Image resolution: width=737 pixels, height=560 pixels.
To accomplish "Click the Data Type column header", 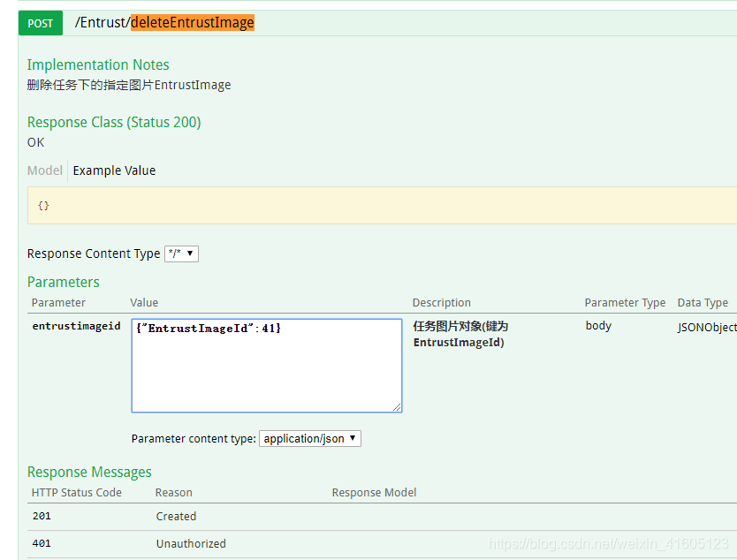I will tap(703, 303).
